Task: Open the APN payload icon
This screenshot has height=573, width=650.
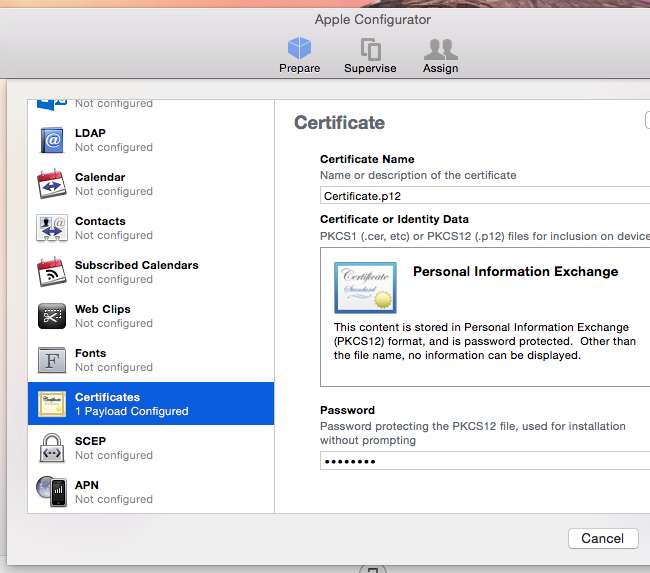Action: click(52, 491)
